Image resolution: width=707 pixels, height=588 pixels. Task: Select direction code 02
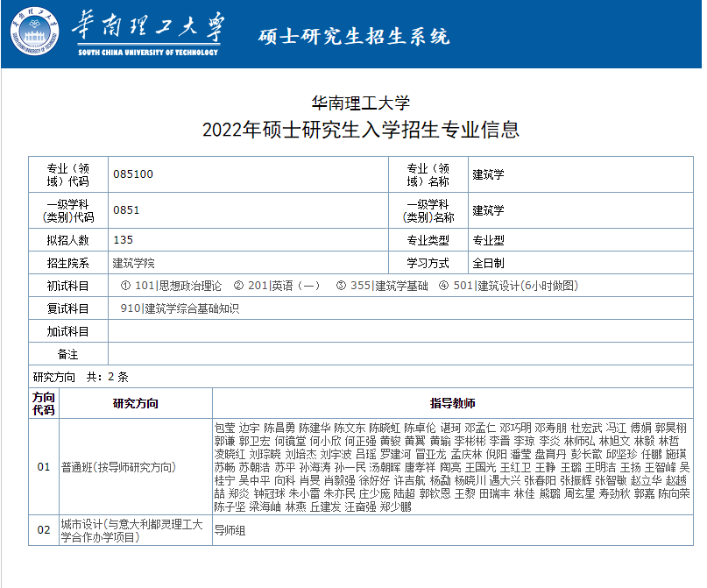coord(44,530)
